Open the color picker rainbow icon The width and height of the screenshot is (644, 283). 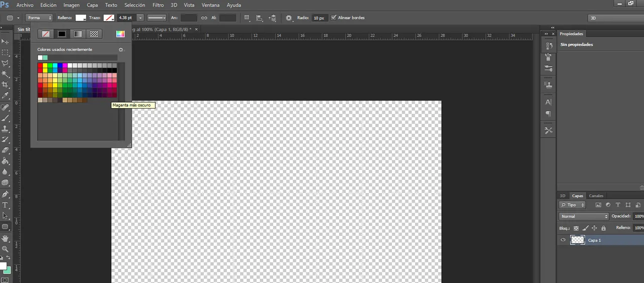pyautogui.click(x=120, y=34)
